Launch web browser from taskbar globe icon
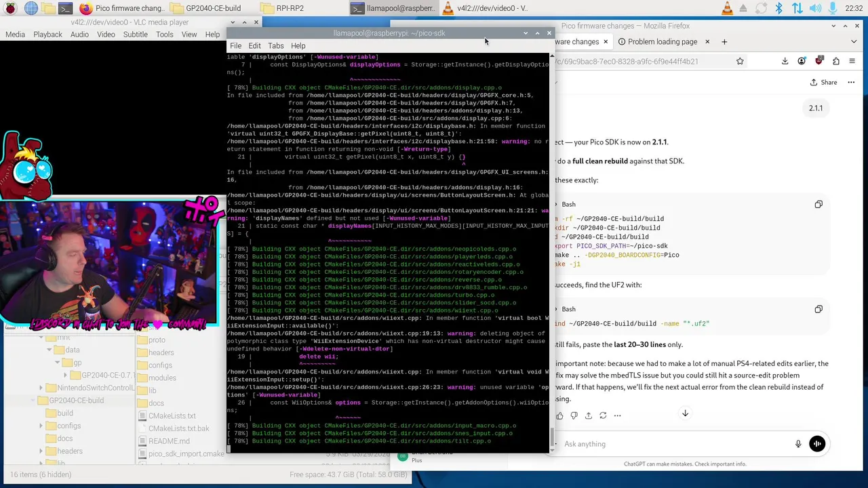The height and width of the screenshot is (488, 868). pyautogui.click(x=31, y=8)
